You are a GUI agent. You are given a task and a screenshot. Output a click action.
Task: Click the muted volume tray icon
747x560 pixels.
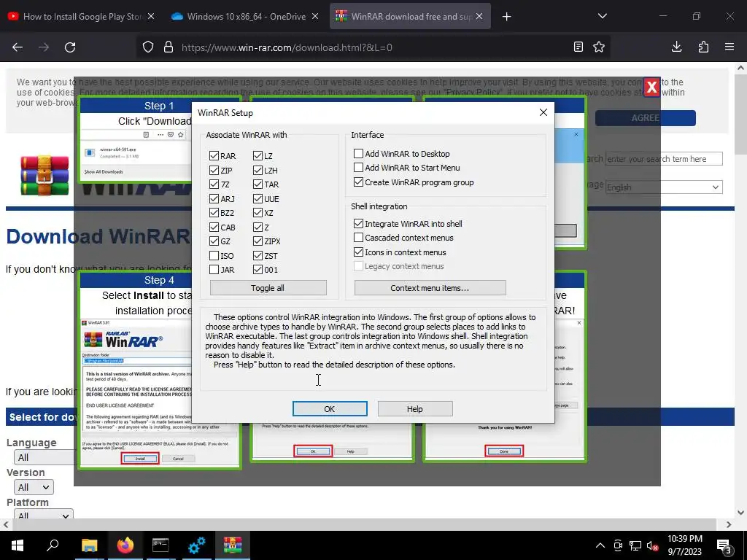653,545
